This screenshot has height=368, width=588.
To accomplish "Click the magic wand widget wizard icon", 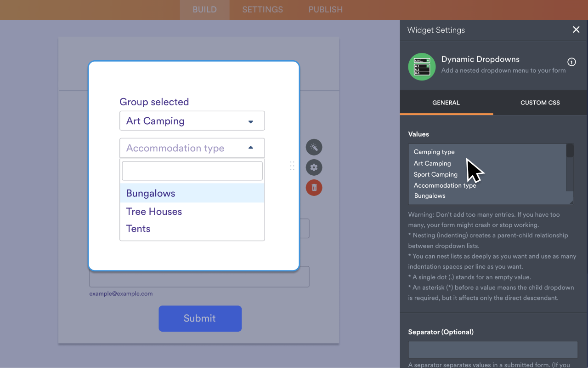I will (314, 147).
